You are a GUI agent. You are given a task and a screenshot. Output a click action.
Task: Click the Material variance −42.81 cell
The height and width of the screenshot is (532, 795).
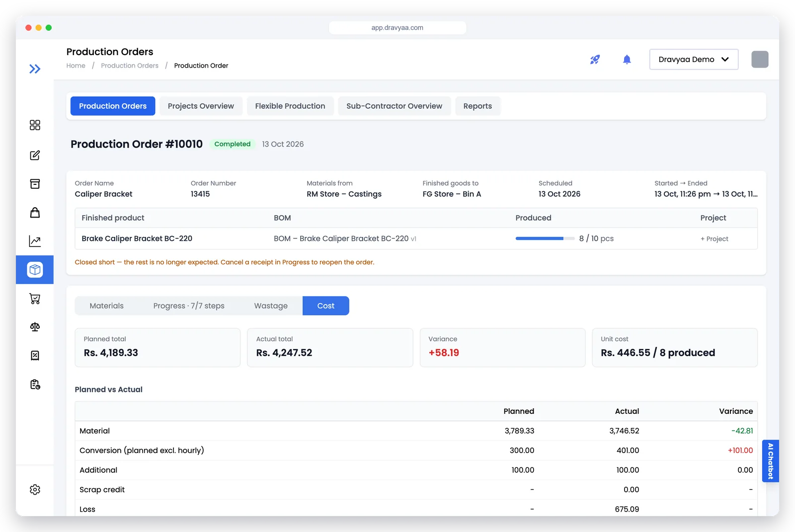[x=742, y=431]
